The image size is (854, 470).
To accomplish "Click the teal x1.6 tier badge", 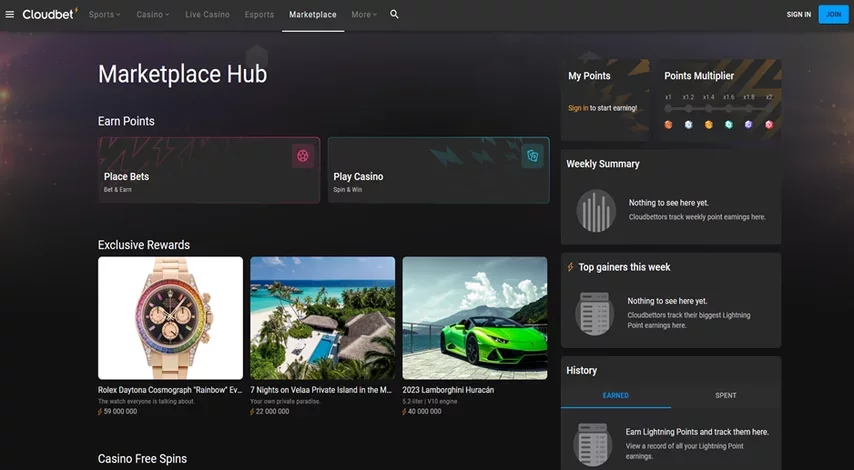I will [729, 125].
